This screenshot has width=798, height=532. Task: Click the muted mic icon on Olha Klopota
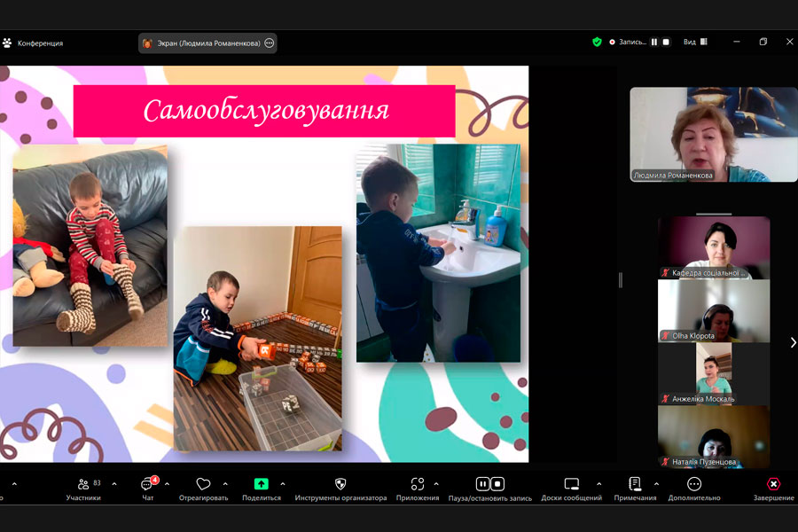coord(665,335)
